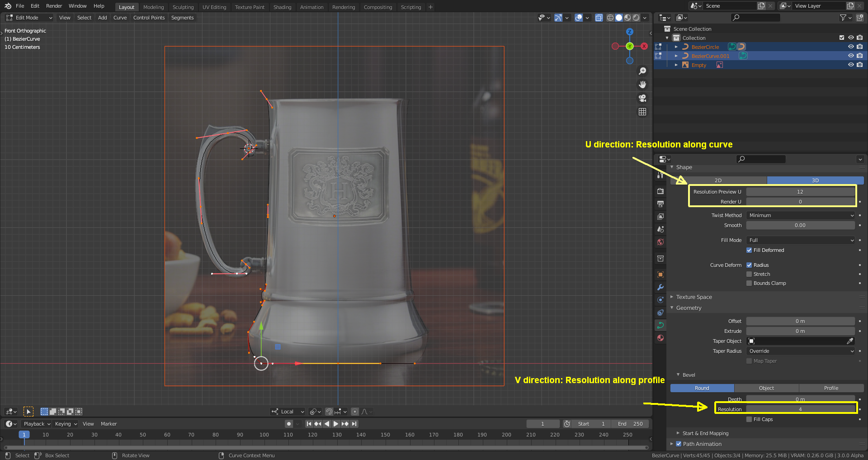Click the Taper Object eyedropper icon
The image size is (868, 460).
click(x=850, y=341)
